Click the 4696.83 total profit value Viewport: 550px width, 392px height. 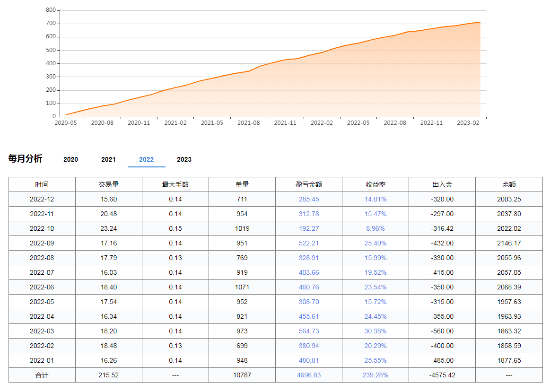click(308, 375)
